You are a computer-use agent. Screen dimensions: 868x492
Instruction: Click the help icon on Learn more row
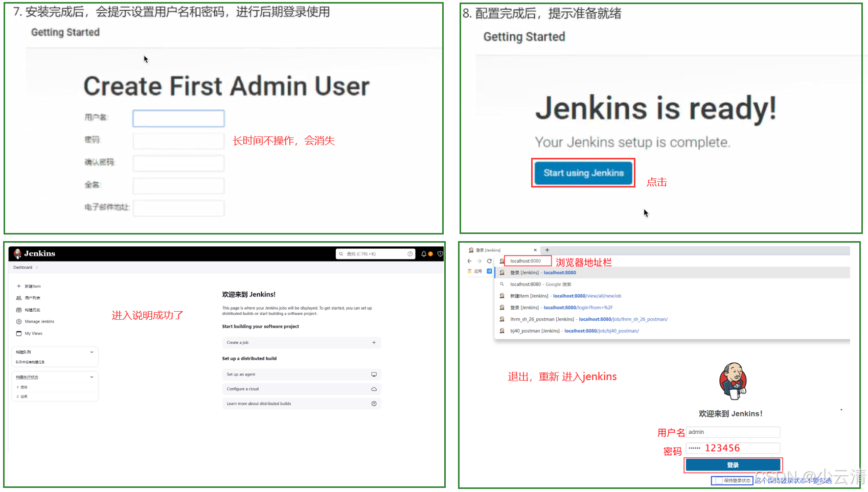374,404
